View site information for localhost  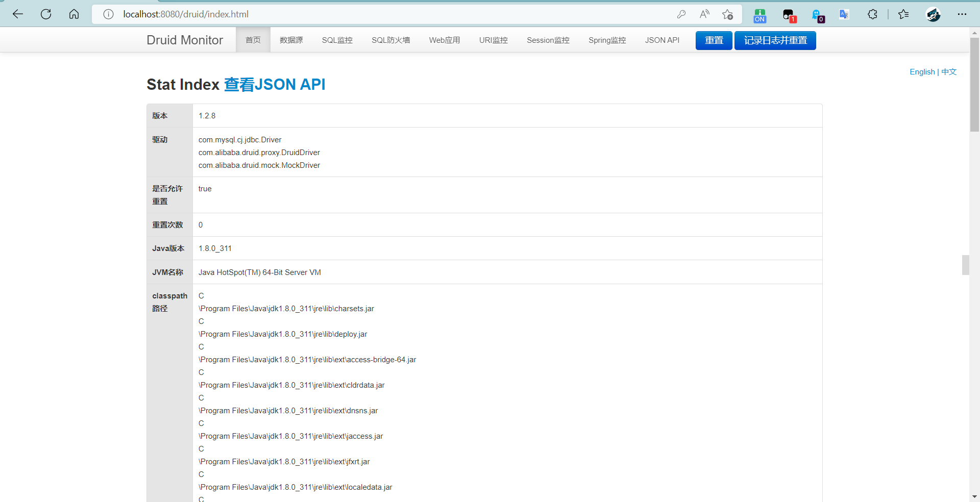click(108, 14)
